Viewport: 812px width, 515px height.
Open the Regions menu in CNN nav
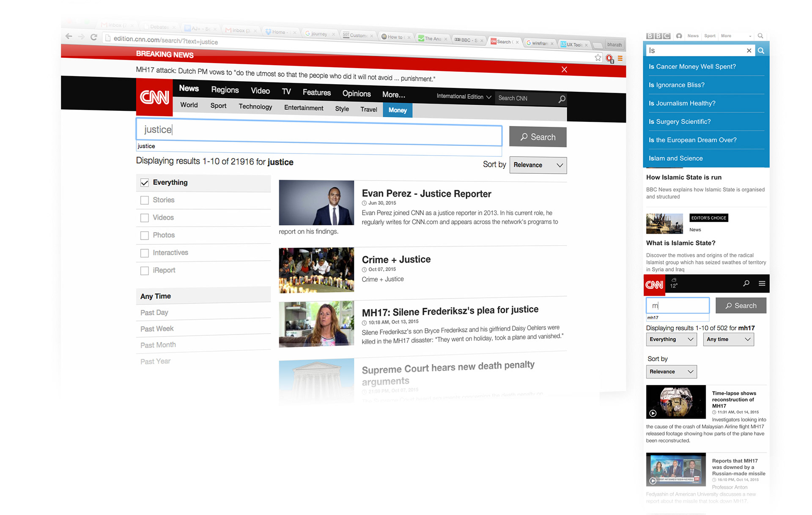point(225,90)
